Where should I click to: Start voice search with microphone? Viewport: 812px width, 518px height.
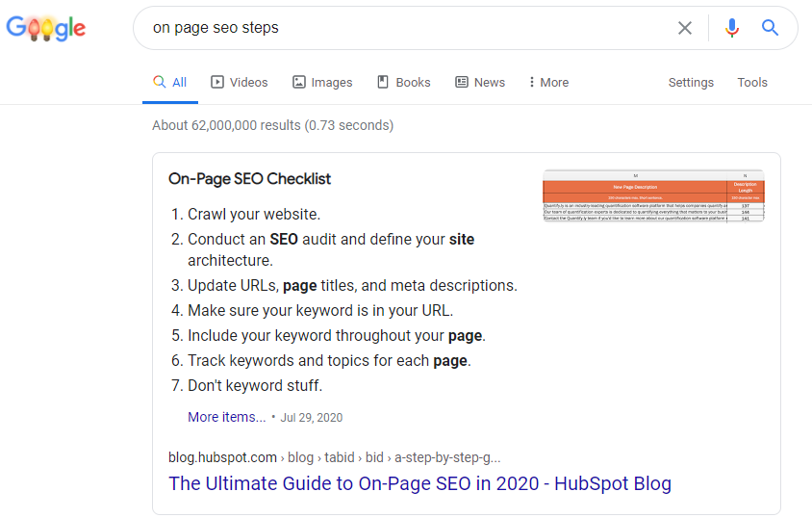pos(732,28)
